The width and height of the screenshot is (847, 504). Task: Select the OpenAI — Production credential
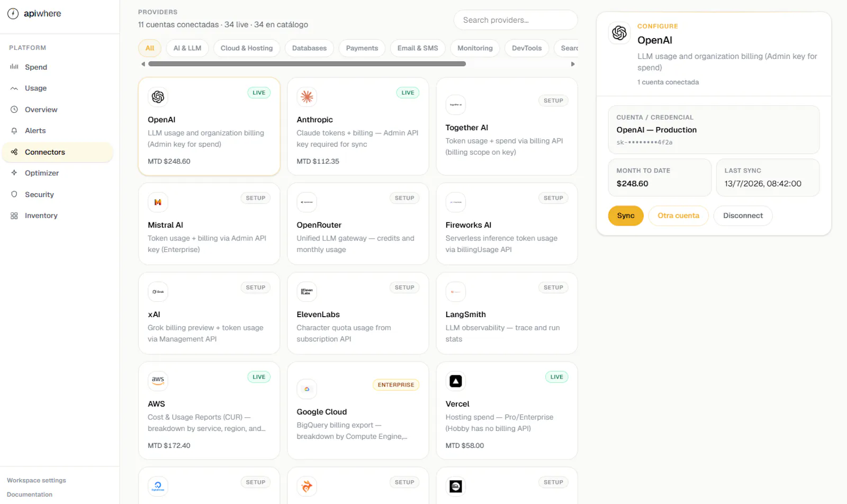(714, 130)
